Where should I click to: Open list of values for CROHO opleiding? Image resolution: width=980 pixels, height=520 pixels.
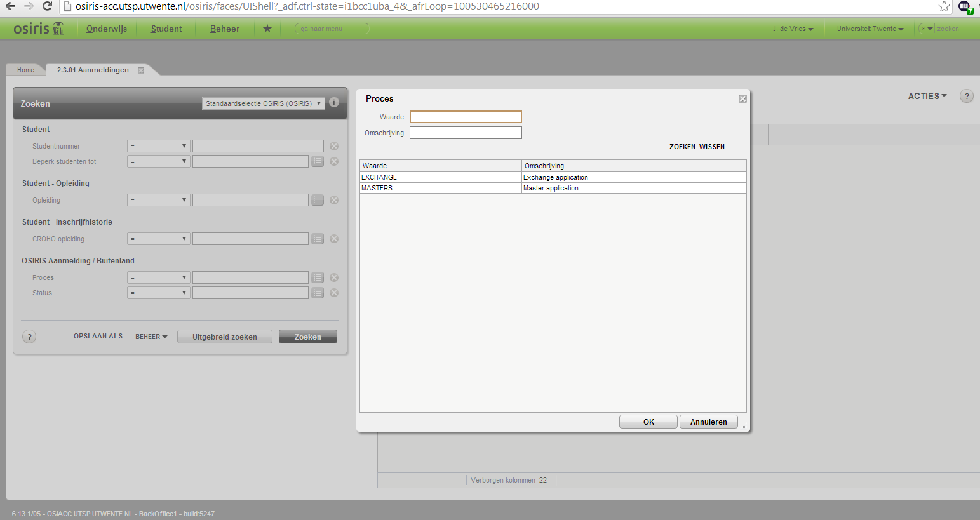click(318, 239)
